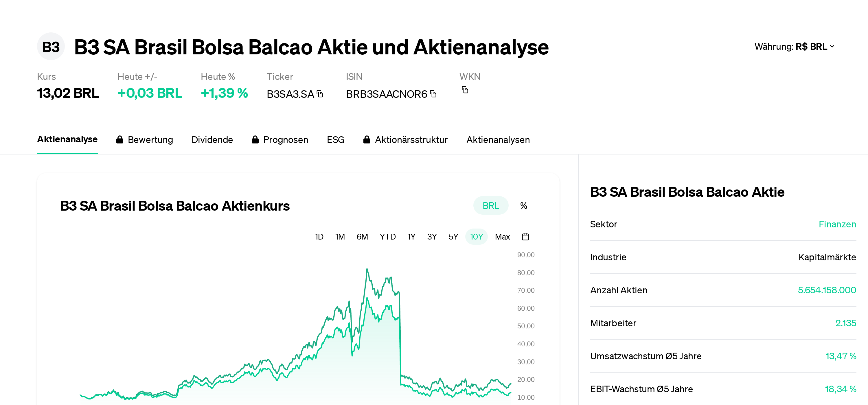The width and height of the screenshot is (868, 405).
Task: Click the WKN copy icon
Action: [x=465, y=90]
